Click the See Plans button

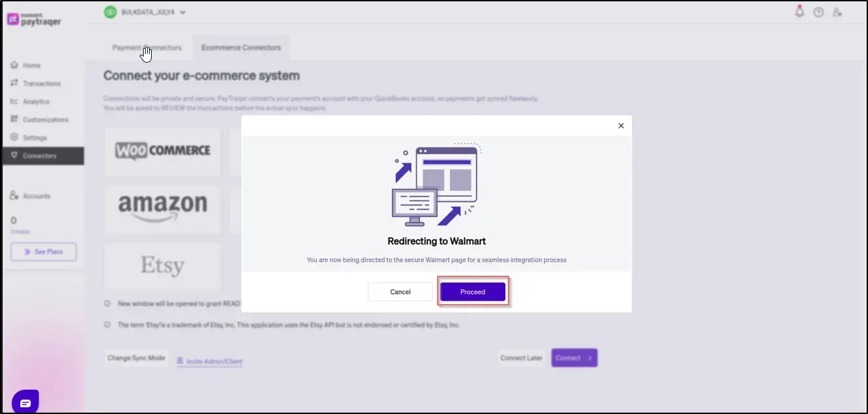tap(43, 252)
